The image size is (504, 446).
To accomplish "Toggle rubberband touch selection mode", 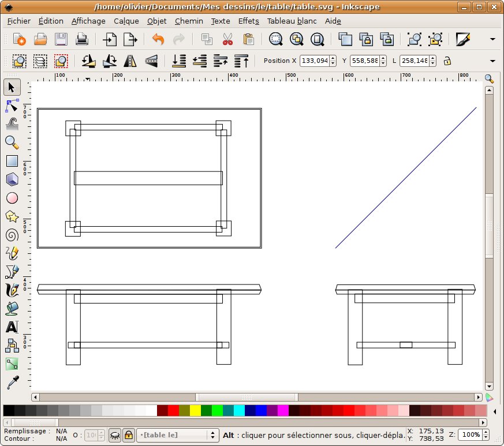I will tap(61, 61).
